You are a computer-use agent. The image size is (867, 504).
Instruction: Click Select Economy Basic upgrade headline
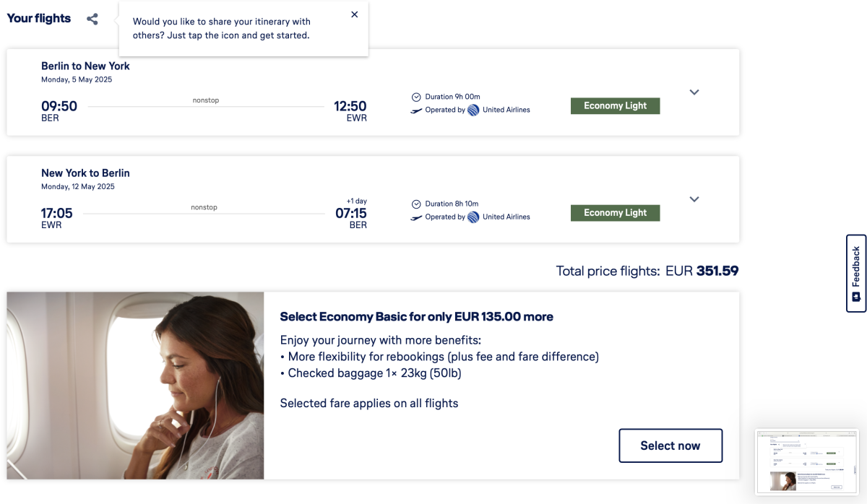(x=416, y=317)
